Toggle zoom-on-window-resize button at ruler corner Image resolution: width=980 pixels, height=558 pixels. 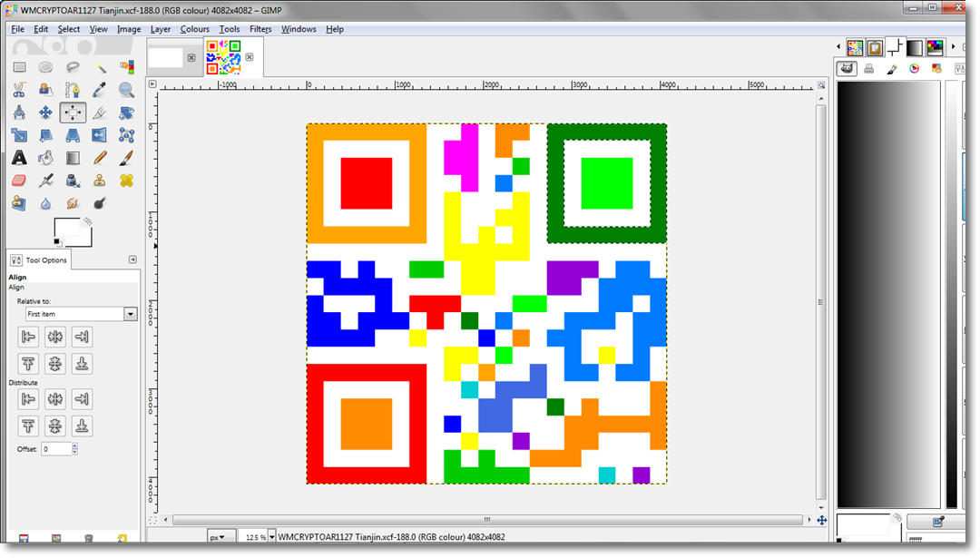[x=821, y=85]
